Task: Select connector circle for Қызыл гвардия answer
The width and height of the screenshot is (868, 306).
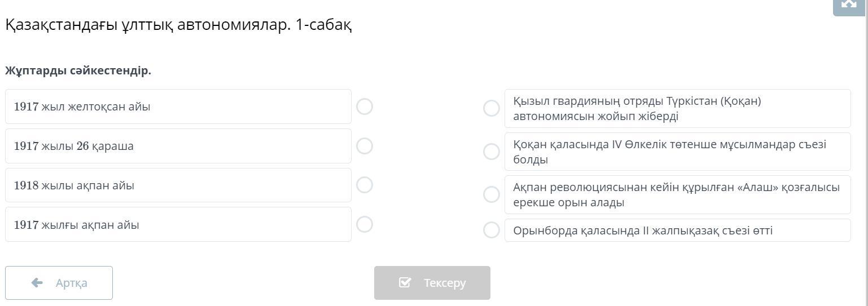Action: coord(492,108)
